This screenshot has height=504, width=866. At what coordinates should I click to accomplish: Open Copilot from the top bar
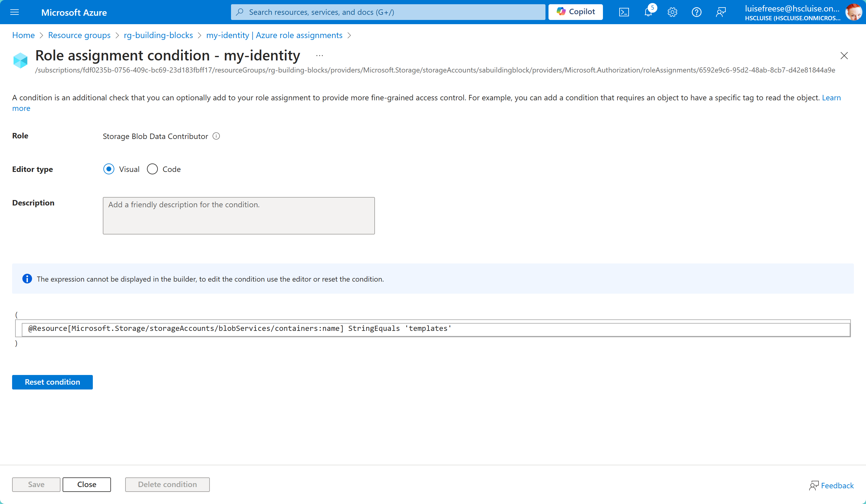coord(576,12)
